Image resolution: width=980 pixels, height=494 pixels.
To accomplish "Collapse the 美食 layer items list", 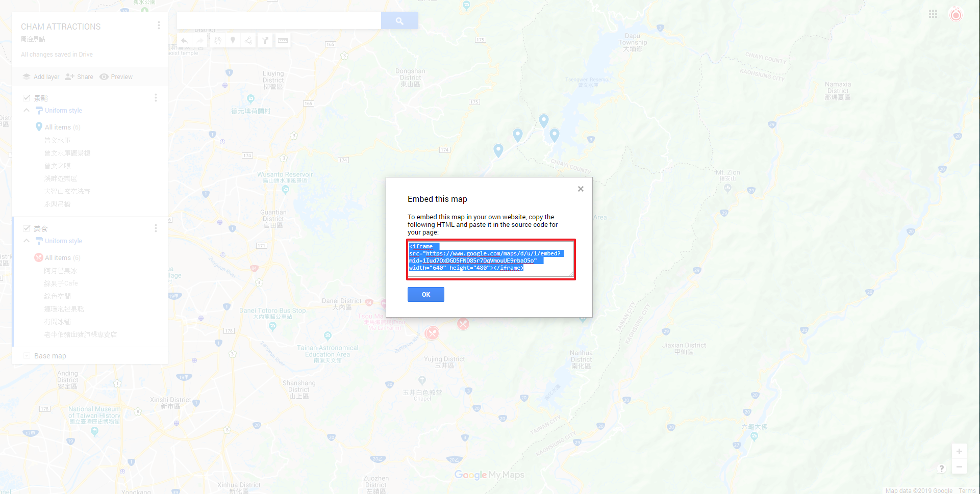I will (x=27, y=241).
